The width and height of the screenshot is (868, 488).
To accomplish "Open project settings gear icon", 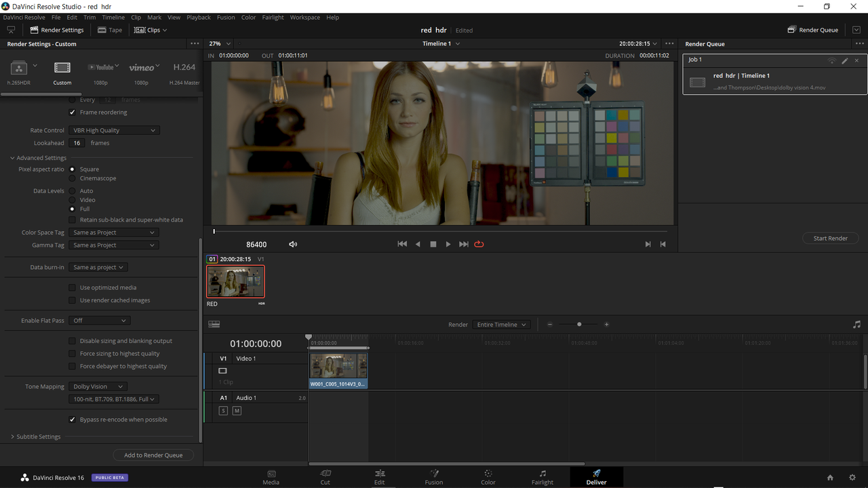I will coord(852,478).
